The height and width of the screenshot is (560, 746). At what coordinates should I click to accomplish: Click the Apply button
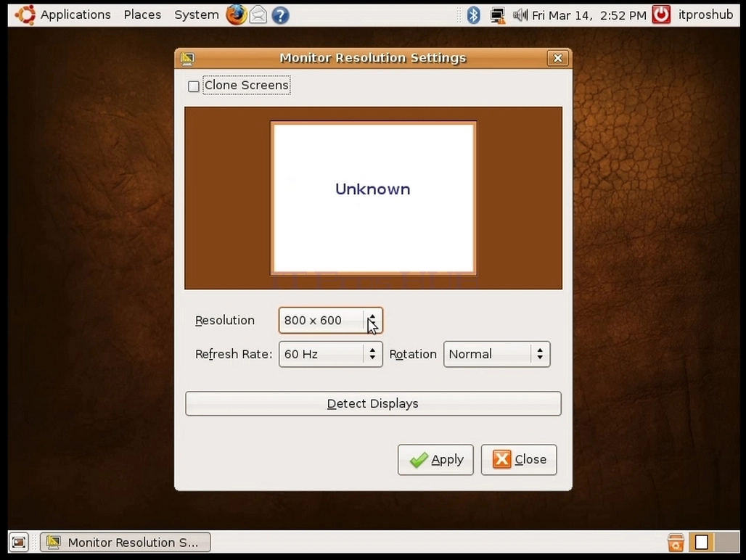click(x=435, y=460)
